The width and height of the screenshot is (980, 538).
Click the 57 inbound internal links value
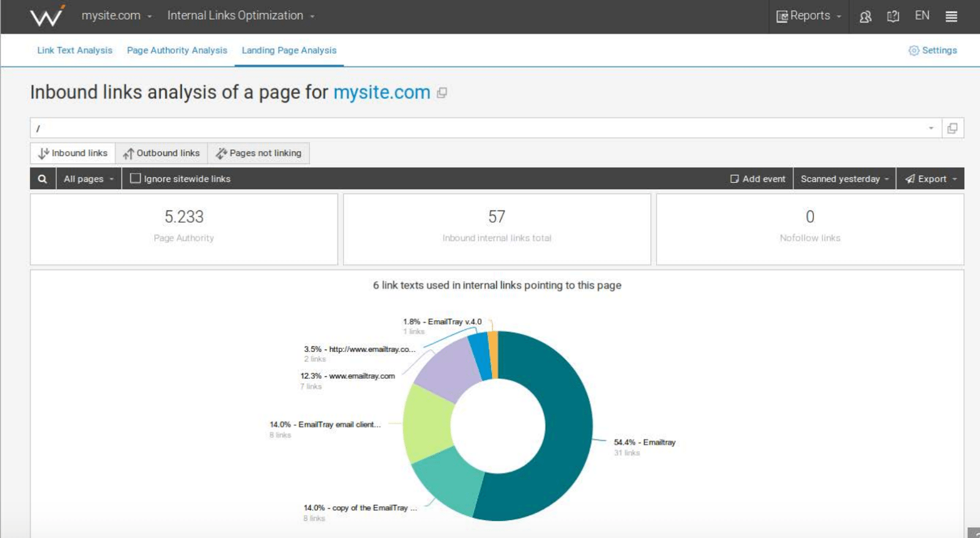[497, 217]
